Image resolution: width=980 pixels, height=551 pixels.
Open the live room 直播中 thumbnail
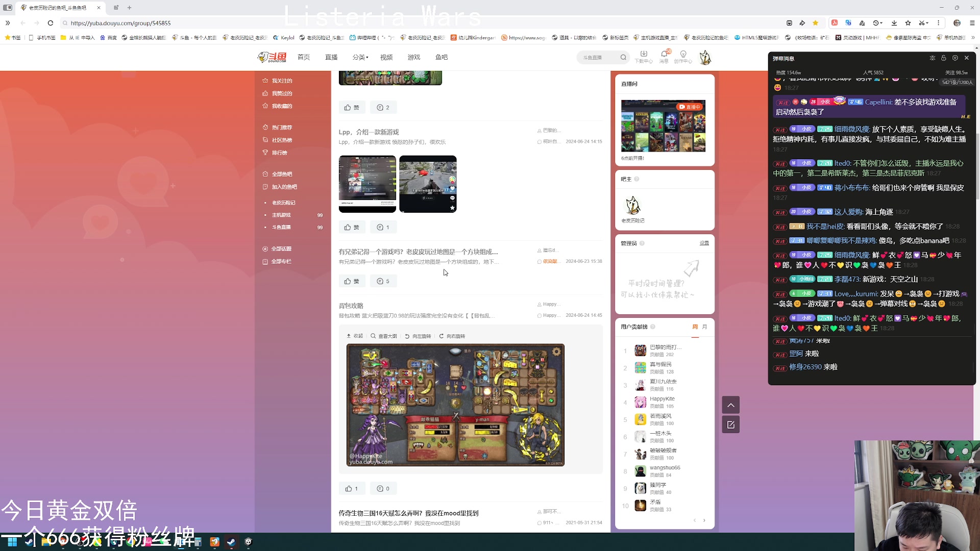point(663,126)
